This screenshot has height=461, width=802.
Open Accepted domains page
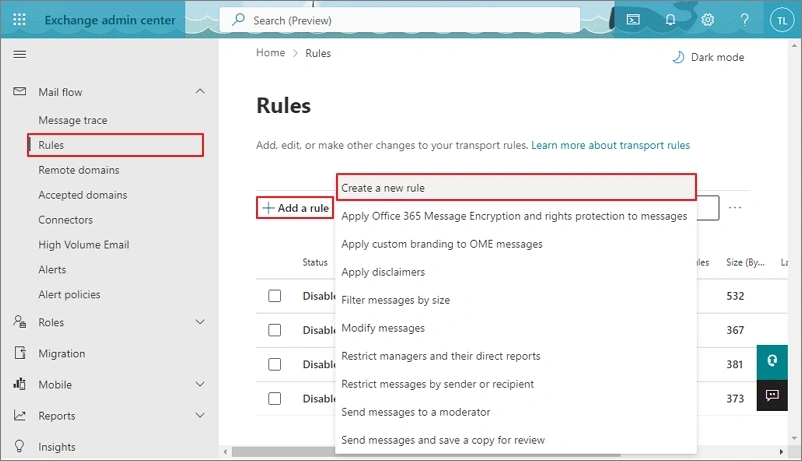[83, 195]
